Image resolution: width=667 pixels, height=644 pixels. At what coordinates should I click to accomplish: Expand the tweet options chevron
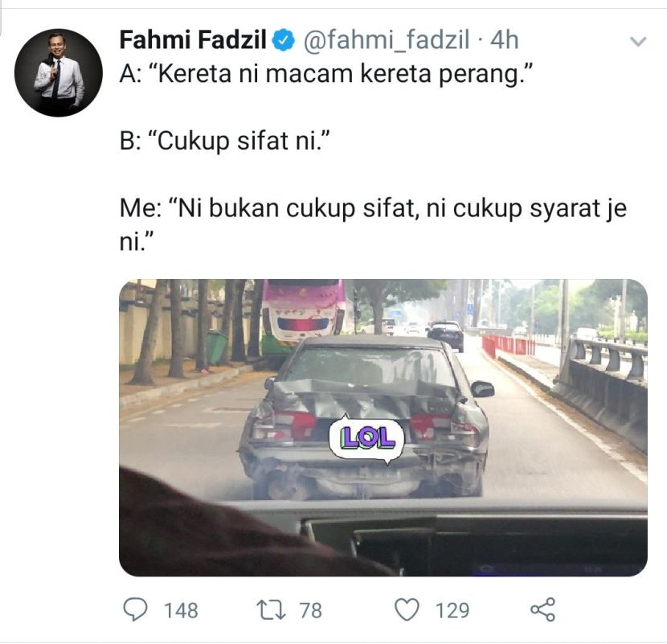(637, 41)
